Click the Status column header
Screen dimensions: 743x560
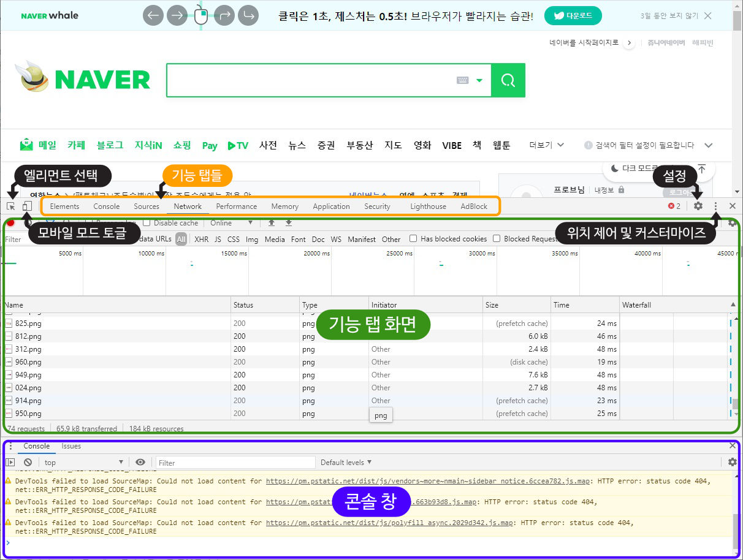[265, 305]
